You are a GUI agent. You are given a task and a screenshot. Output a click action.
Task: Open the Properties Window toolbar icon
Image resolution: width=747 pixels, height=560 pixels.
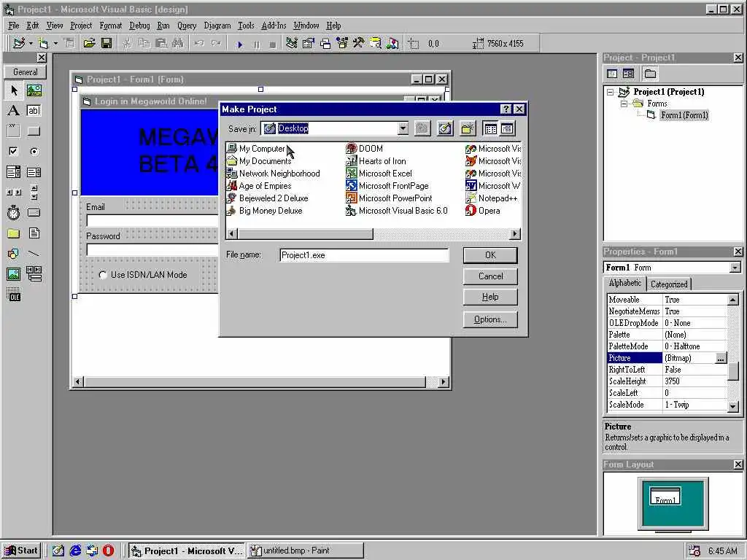pos(309,43)
